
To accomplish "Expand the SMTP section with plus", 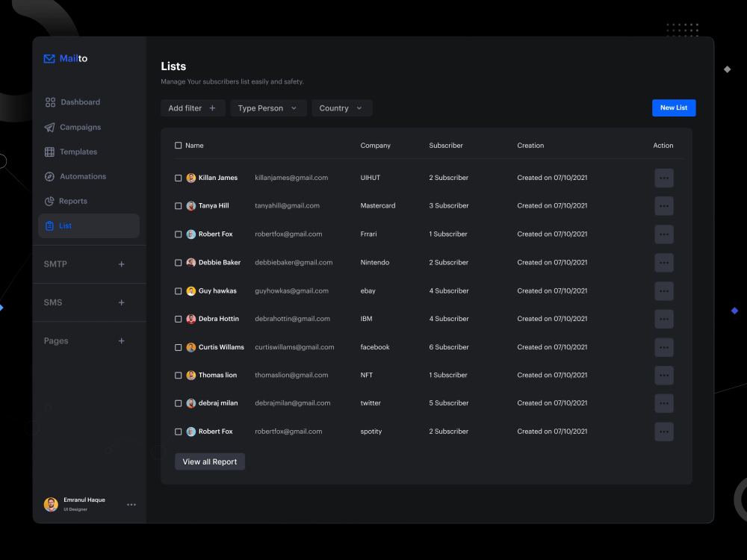I will [x=122, y=264].
